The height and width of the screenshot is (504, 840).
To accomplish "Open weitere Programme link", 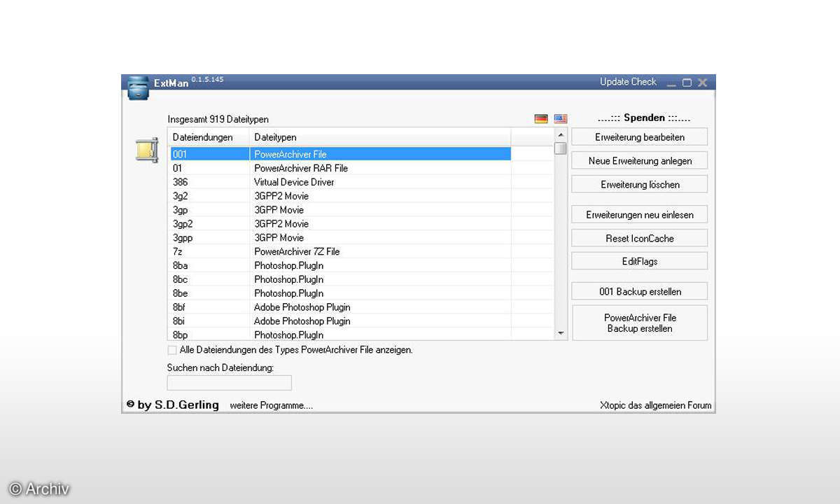I will (x=271, y=405).
